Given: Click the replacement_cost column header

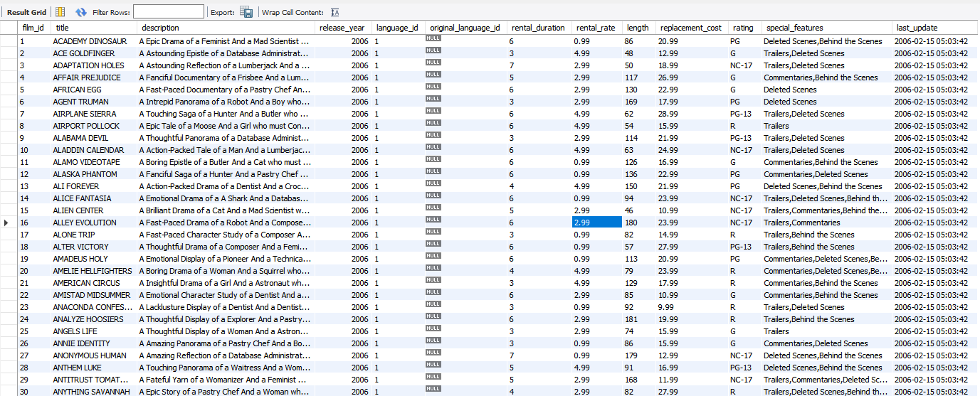Looking at the screenshot, I should [690, 28].
